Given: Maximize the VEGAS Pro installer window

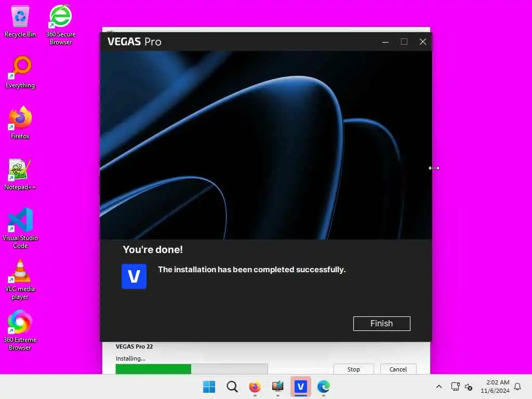Looking at the screenshot, I should [404, 42].
